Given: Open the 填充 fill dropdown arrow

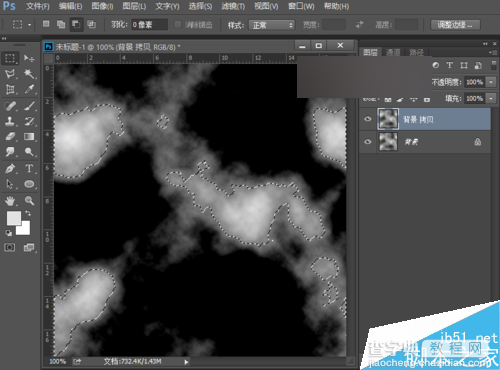Looking at the screenshot, I should (x=491, y=98).
